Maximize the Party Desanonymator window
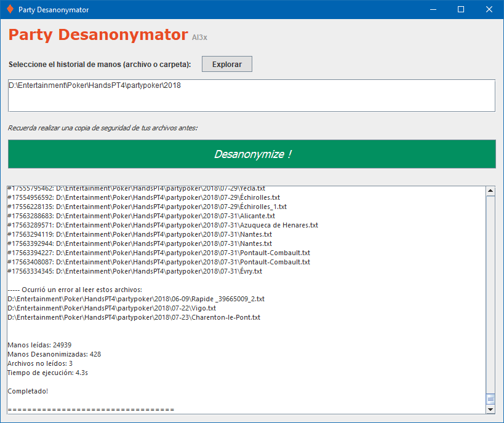The image size is (504, 423). [461, 9]
